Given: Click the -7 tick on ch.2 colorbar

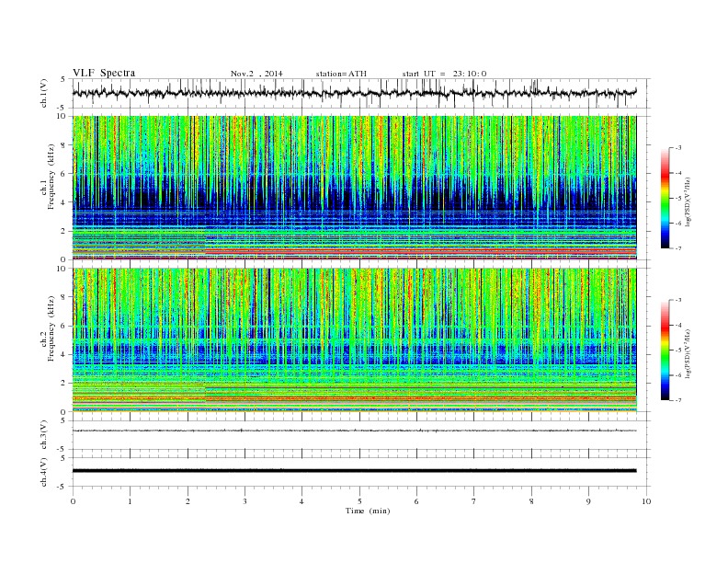Looking at the screenshot, I should [x=677, y=400].
